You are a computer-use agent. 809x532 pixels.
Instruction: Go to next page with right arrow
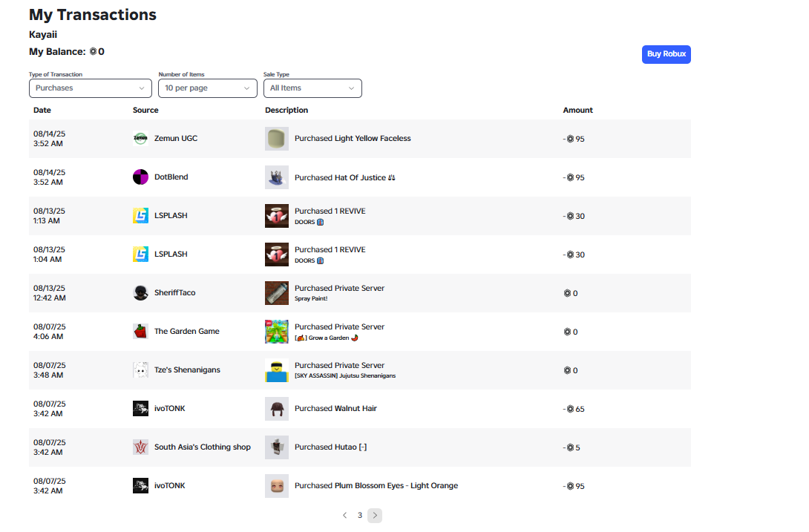(375, 516)
